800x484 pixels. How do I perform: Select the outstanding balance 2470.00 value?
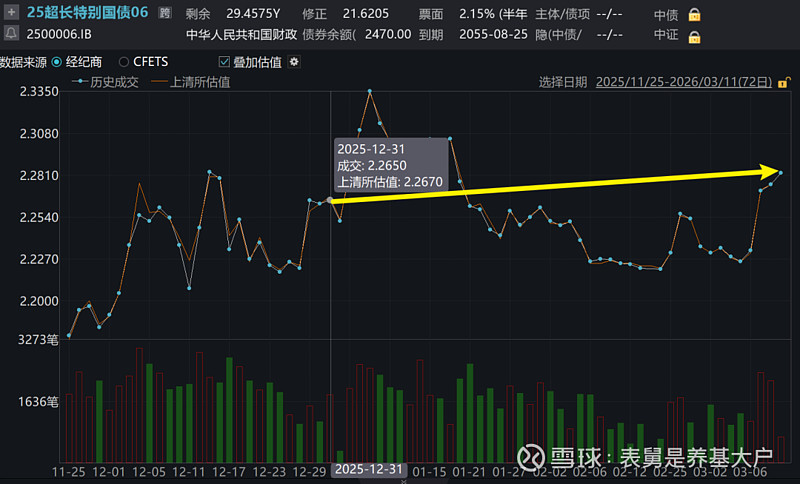[388, 34]
